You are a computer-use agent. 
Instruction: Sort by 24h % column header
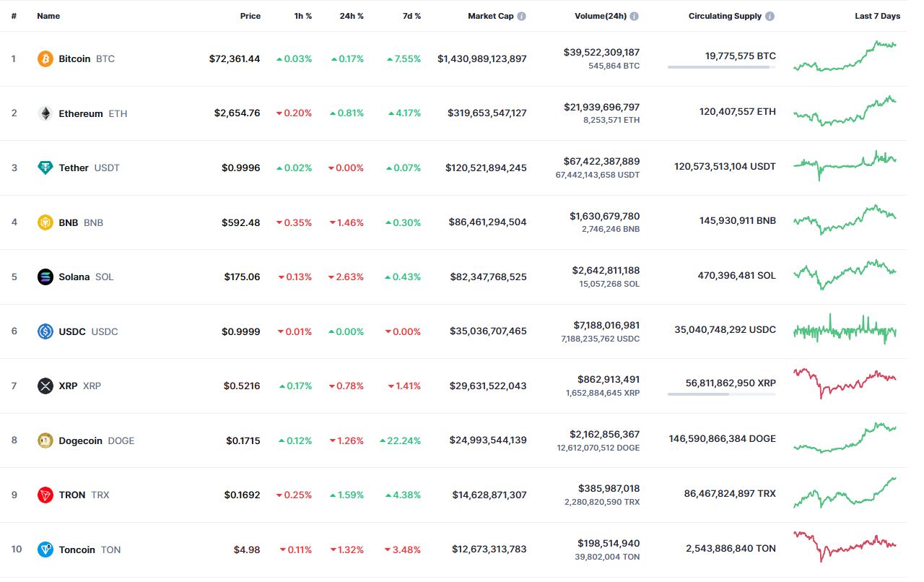pos(352,16)
